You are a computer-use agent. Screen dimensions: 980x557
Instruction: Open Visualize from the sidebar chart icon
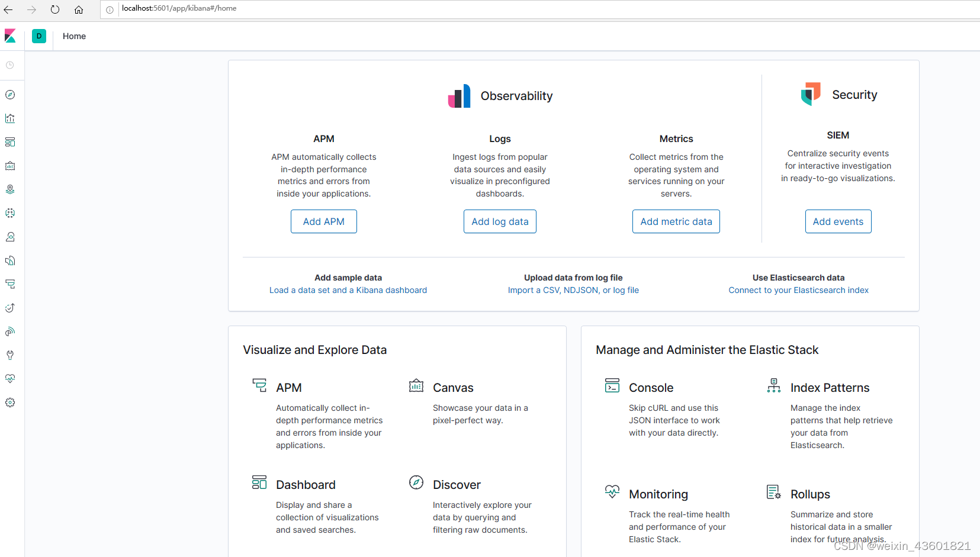click(10, 118)
